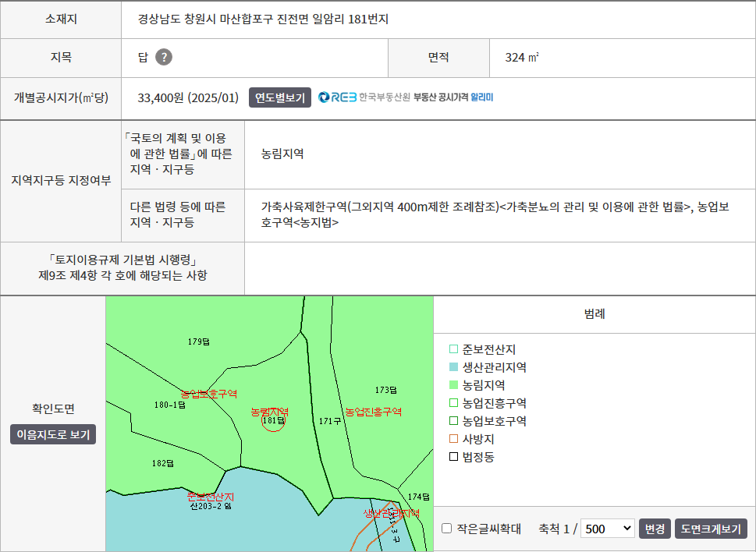Click the 법정동 black legend box
The image size is (756, 552).
click(453, 457)
